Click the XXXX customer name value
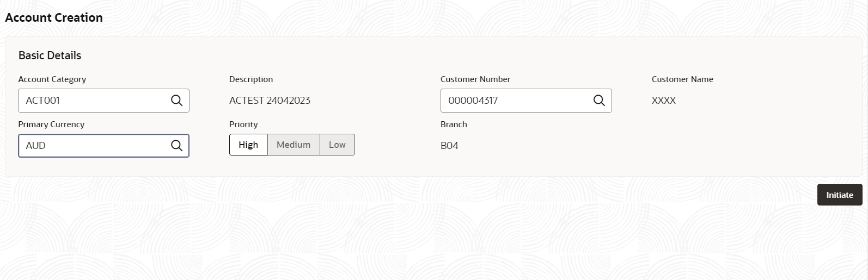 pyautogui.click(x=664, y=101)
